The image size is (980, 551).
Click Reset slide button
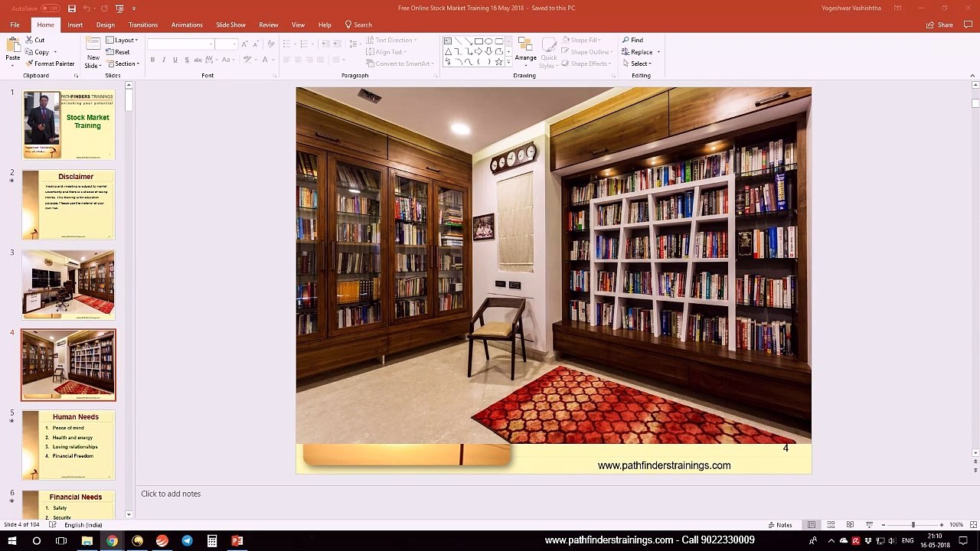(x=118, y=52)
